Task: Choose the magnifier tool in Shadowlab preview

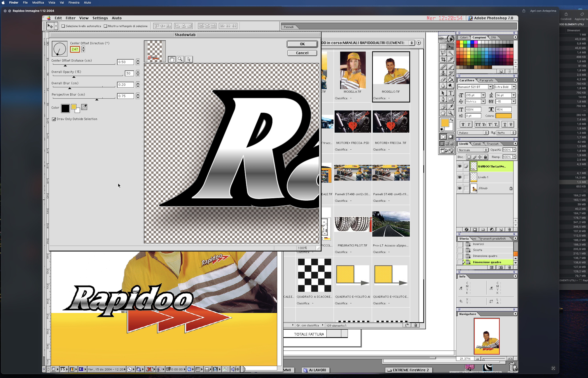Action: coord(180,59)
